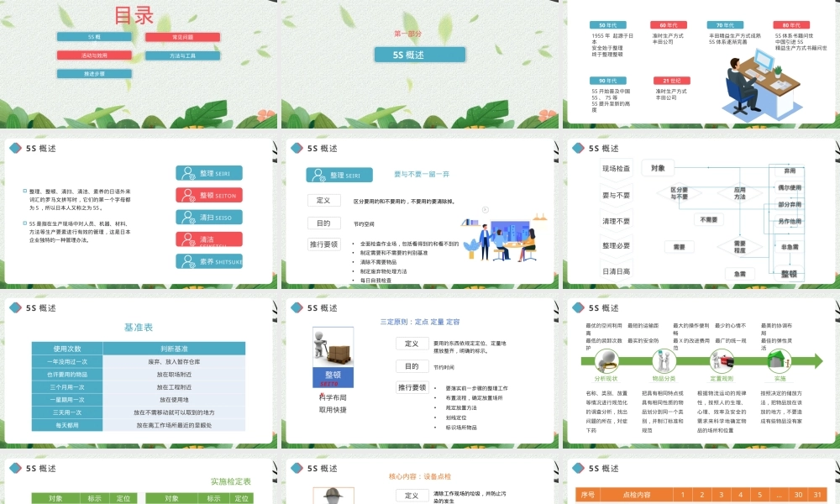Click 现场检查 step in the flowchart slide
This screenshot has width=840, height=504.
tap(616, 168)
